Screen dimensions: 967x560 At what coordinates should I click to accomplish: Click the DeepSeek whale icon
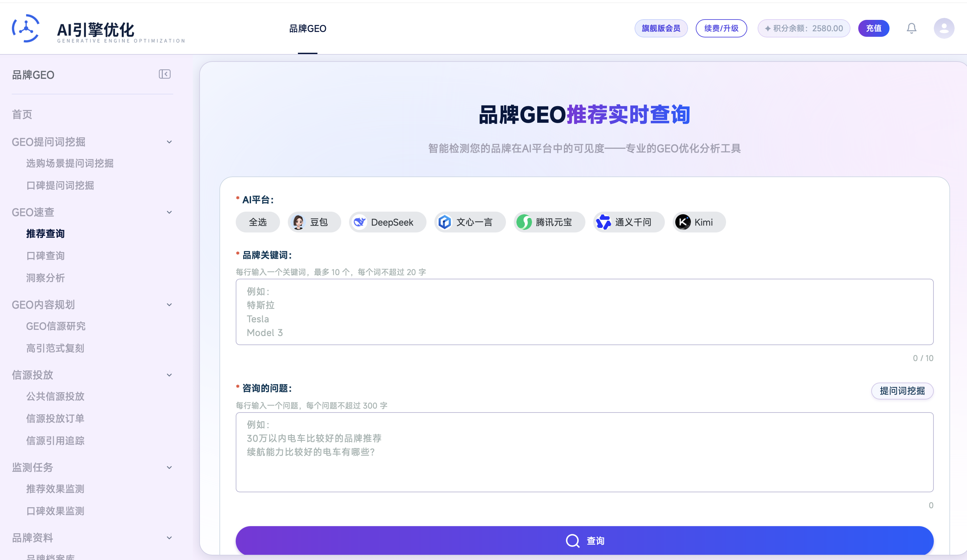coord(359,222)
